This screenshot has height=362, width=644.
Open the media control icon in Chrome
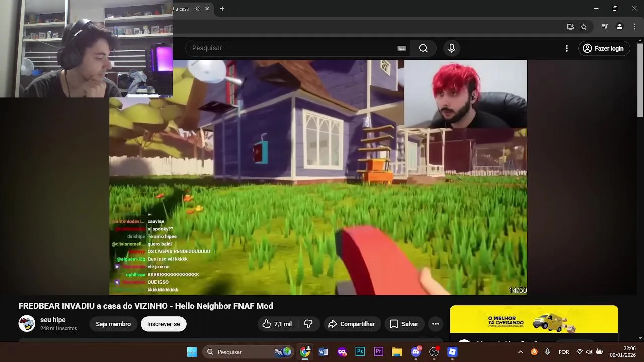tap(605, 27)
